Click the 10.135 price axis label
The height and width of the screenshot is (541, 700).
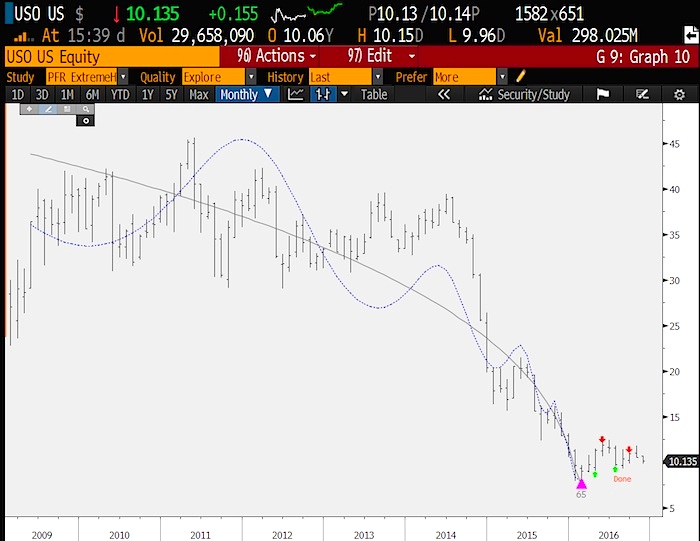coord(682,461)
